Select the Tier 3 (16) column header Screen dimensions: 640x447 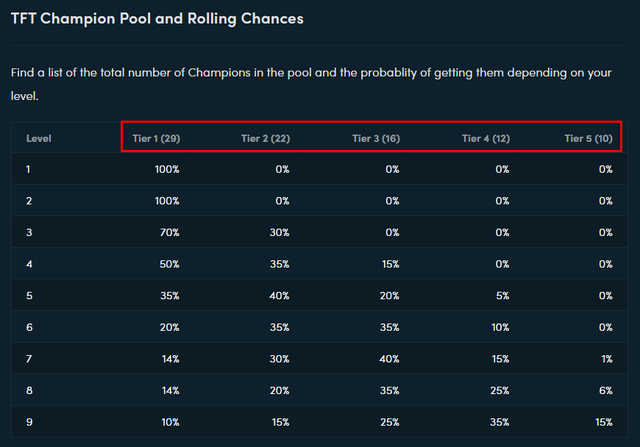[376, 138]
